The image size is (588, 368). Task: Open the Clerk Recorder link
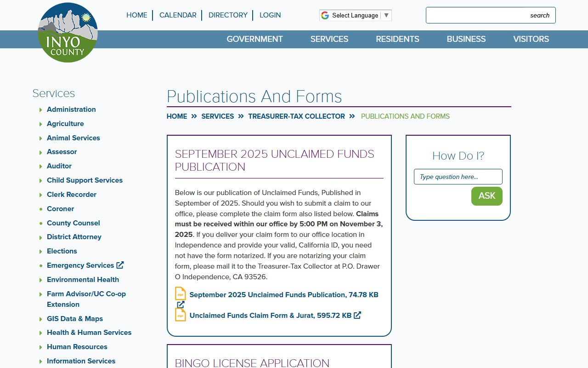coord(72,195)
